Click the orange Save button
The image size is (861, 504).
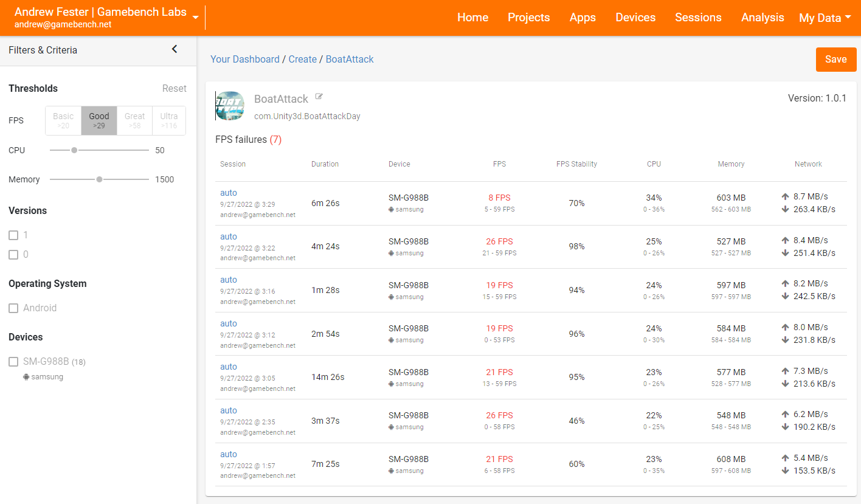tap(836, 59)
